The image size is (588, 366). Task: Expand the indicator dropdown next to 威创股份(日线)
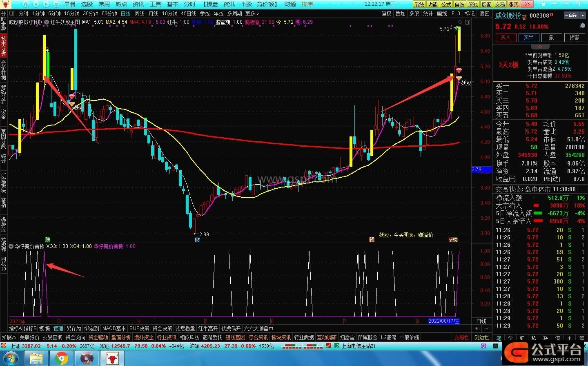click(x=47, y=22)
